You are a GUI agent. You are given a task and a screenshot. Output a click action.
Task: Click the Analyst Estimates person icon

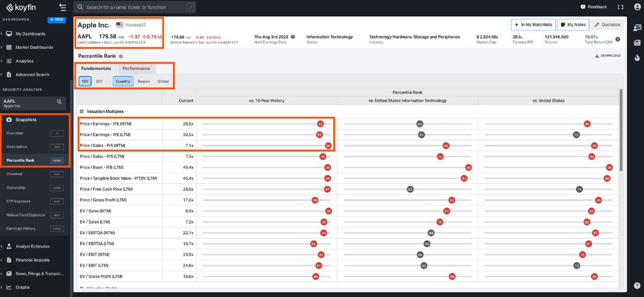point(9,247)
